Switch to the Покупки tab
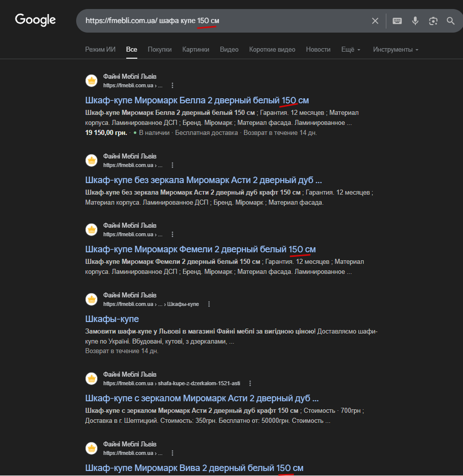The width and height of the screenshot is (463, 476). click(x=160, y=49)
